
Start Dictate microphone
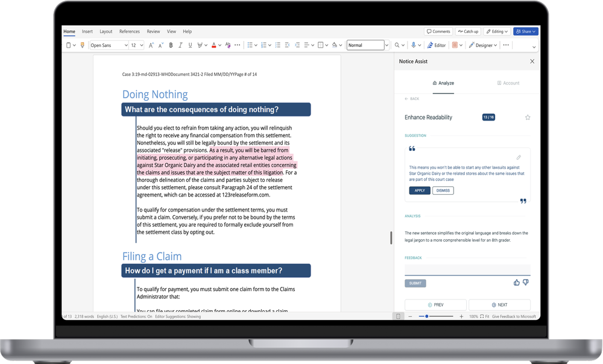tap(414, 45)
